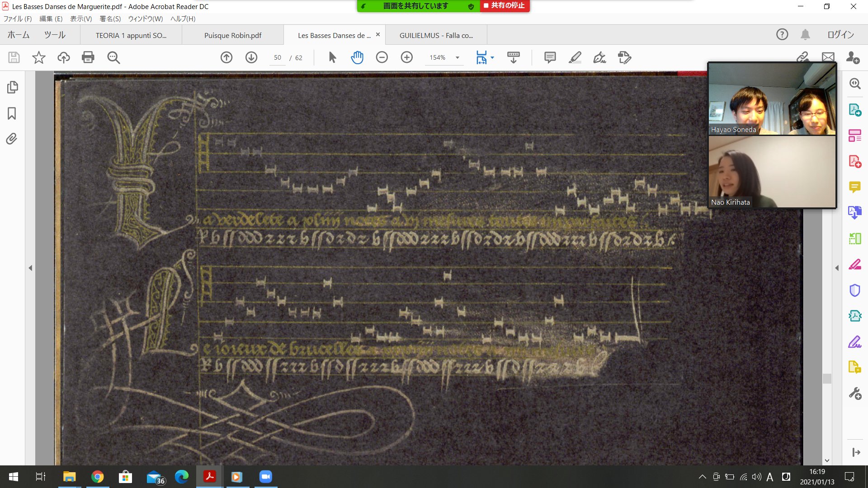
Task: Select the Highlight text tool
Action: point(575,57)
